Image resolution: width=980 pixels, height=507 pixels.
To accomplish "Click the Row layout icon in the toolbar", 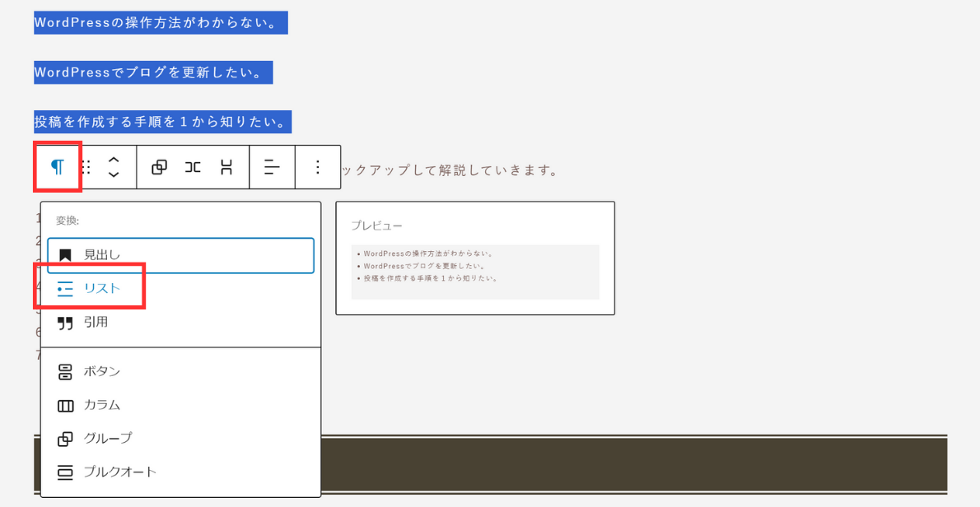I will [193, 167].
